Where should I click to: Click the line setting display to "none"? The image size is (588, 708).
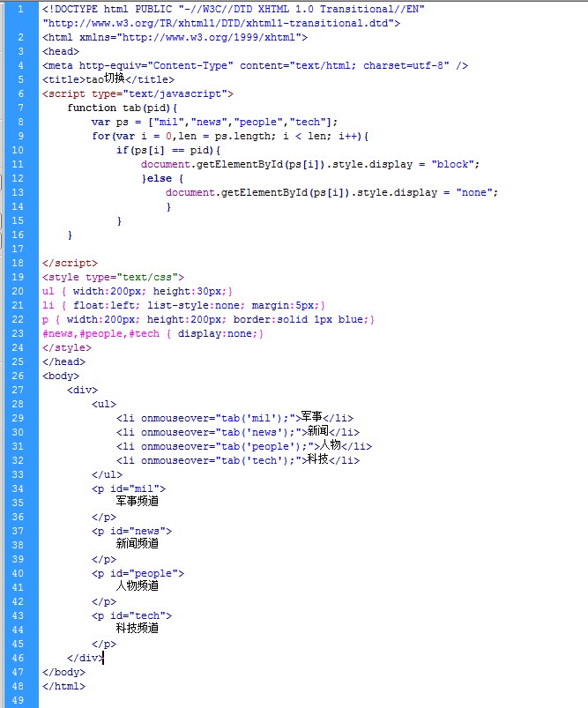332,193
